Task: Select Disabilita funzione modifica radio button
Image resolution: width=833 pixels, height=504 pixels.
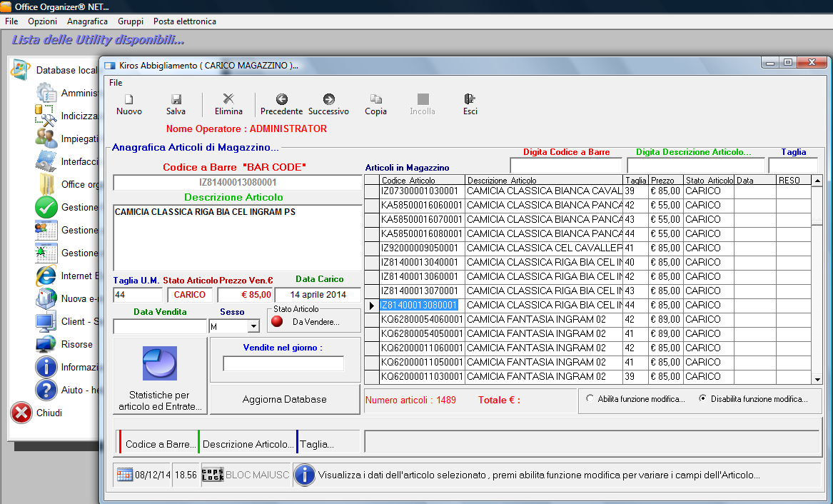Action: pyautogui.click(x=703, y=398)
